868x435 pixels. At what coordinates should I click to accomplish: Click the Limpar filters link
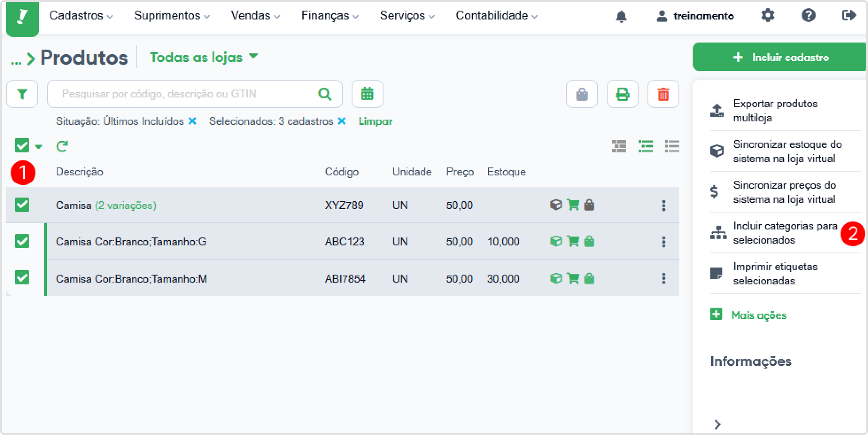376,121
